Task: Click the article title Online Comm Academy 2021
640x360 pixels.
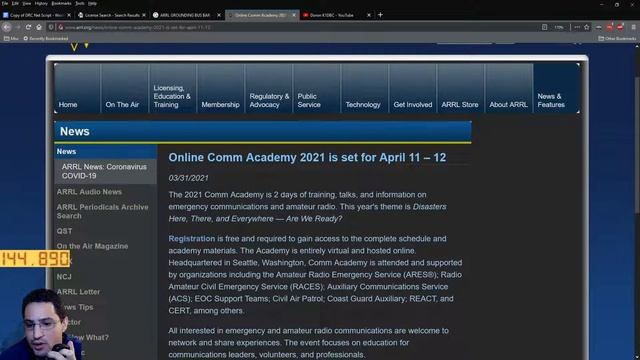Action: pyautogui.click(x=307, y=158)
